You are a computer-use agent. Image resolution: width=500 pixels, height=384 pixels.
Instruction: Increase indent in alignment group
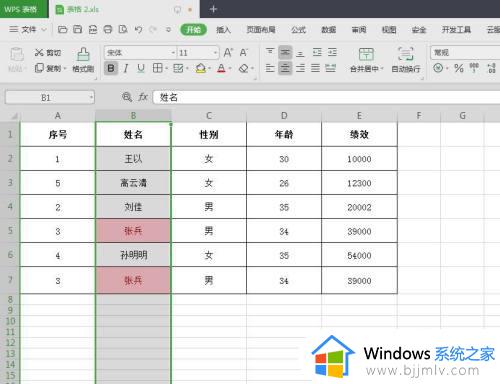[x=332, y=52]
